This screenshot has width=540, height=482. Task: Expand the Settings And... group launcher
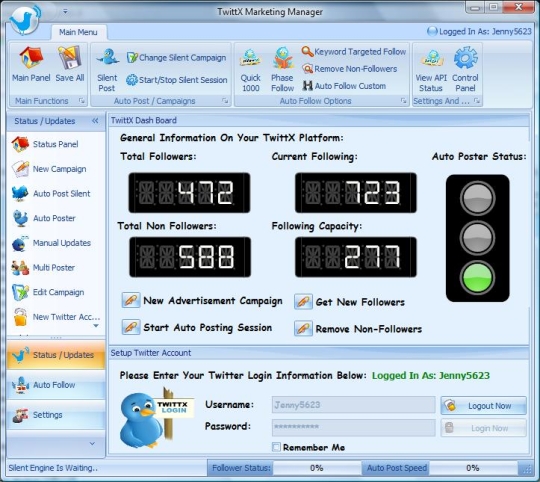click(x=477, y=101)
